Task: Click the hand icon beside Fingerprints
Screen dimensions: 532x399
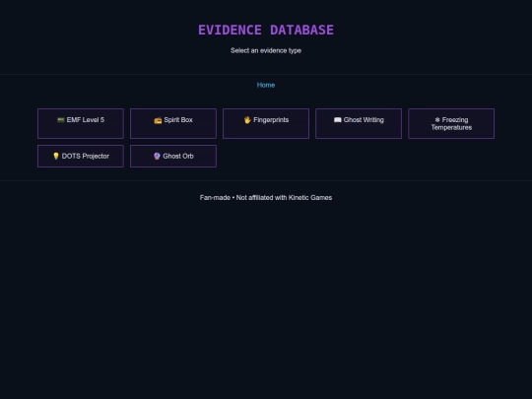Action: pos(247,120)
